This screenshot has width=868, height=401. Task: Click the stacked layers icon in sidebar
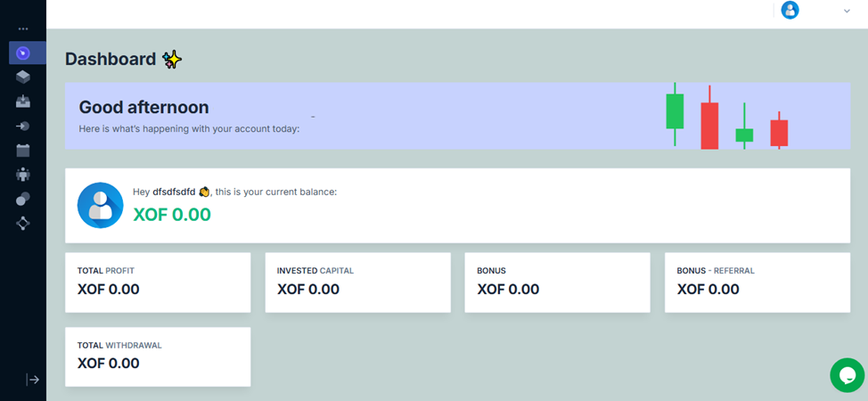(23, 78)
